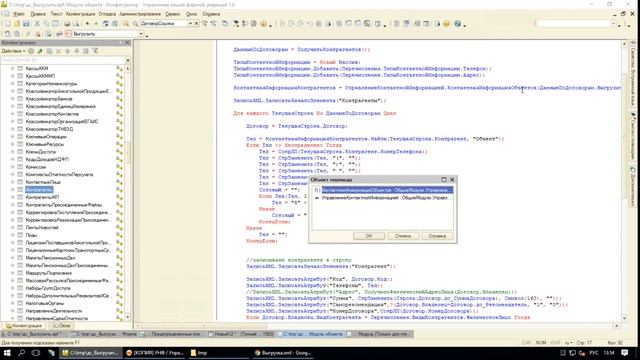Open the Действия dropdown in Конфигурация panel

[13, 51]
